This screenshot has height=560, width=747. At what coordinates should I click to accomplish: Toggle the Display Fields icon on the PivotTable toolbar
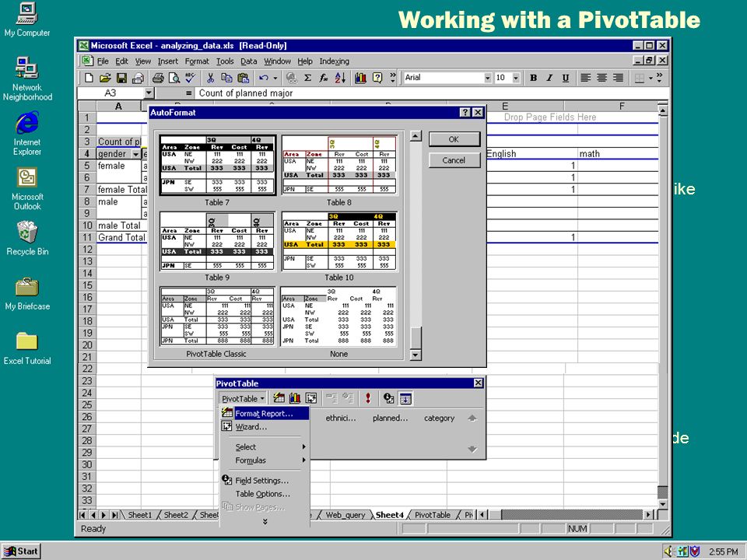click(405, 398)
